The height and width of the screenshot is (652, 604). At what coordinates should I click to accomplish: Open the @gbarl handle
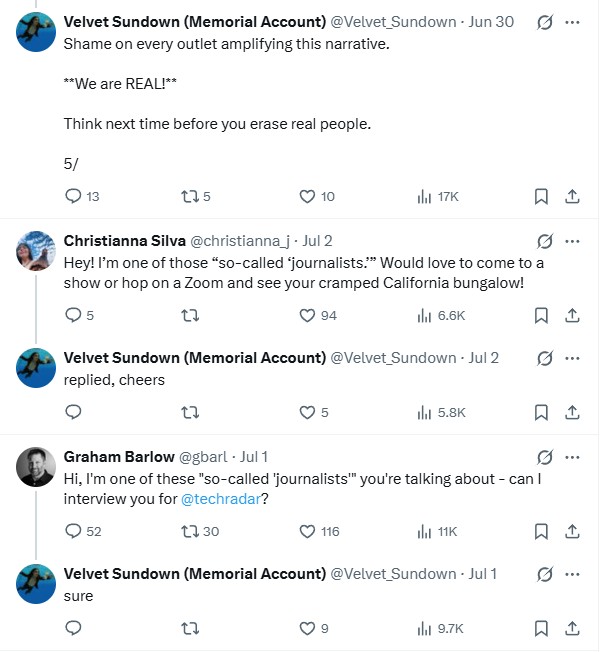[202, 457]
